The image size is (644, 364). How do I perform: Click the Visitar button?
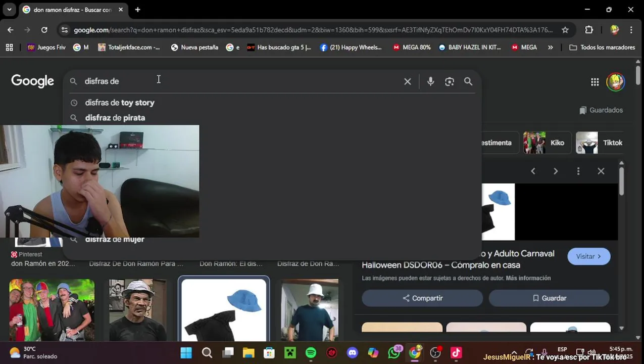589,256
